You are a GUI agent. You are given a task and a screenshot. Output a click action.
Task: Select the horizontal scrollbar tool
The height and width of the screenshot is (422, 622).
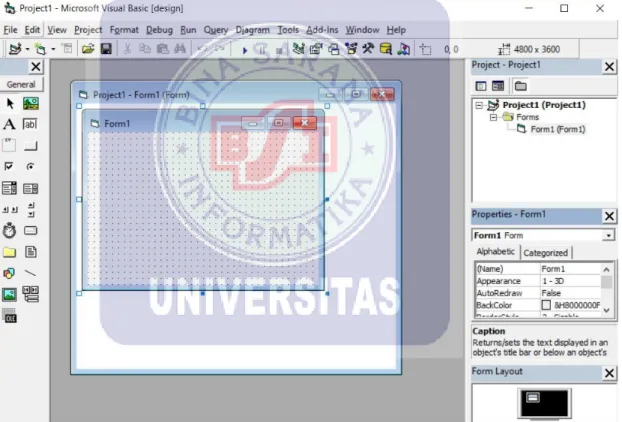10,209
